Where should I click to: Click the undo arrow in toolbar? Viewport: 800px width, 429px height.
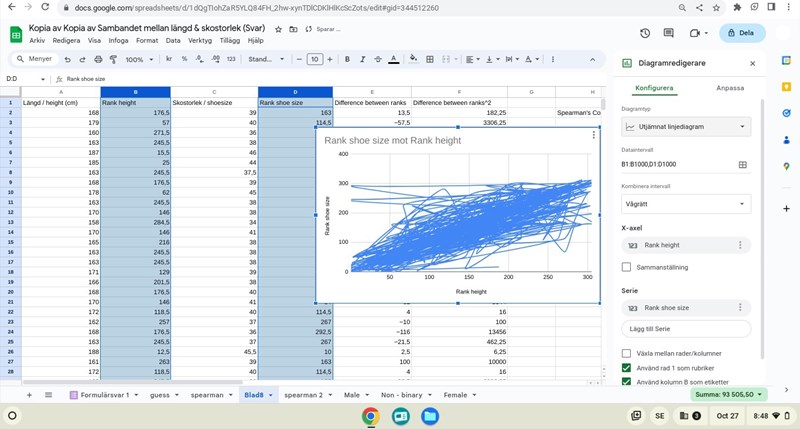[68, 60]
